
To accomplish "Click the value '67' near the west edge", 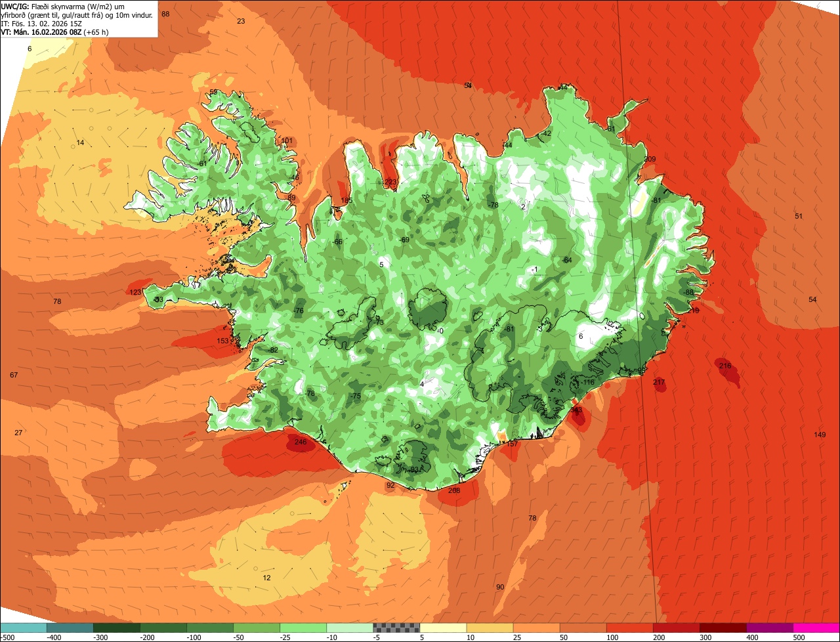I will tap(14, 375).
